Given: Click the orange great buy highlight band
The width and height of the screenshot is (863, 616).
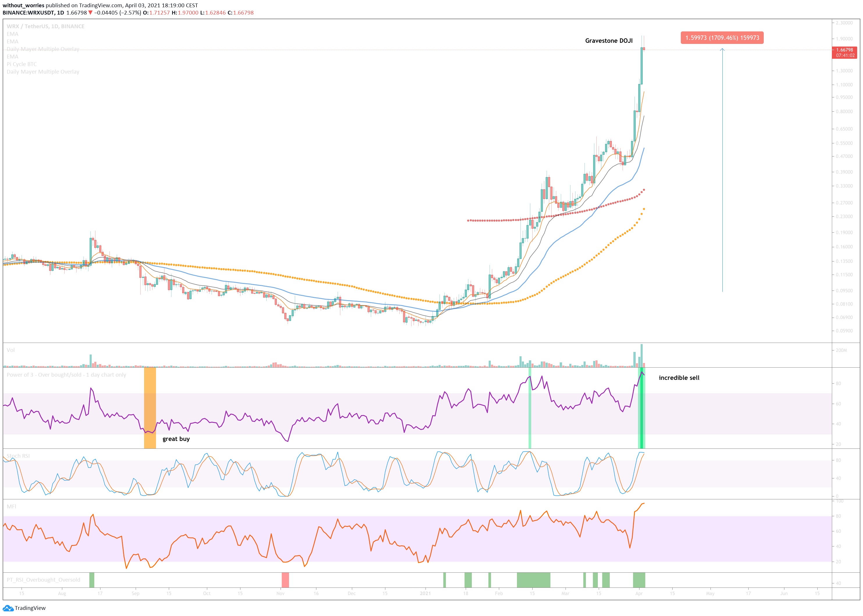Looking at the screenshot, I should (150, 408).
